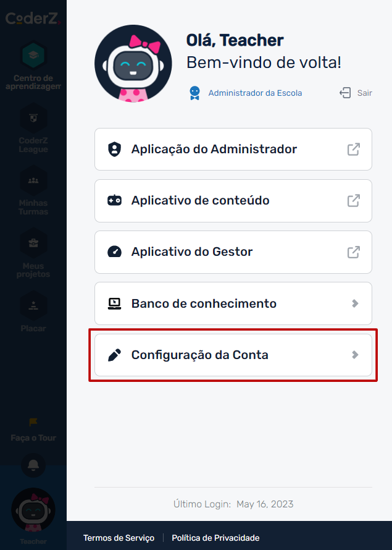Open the CoderZ League sidebar icon
392x550 pixels.
[x=33, y=118]
